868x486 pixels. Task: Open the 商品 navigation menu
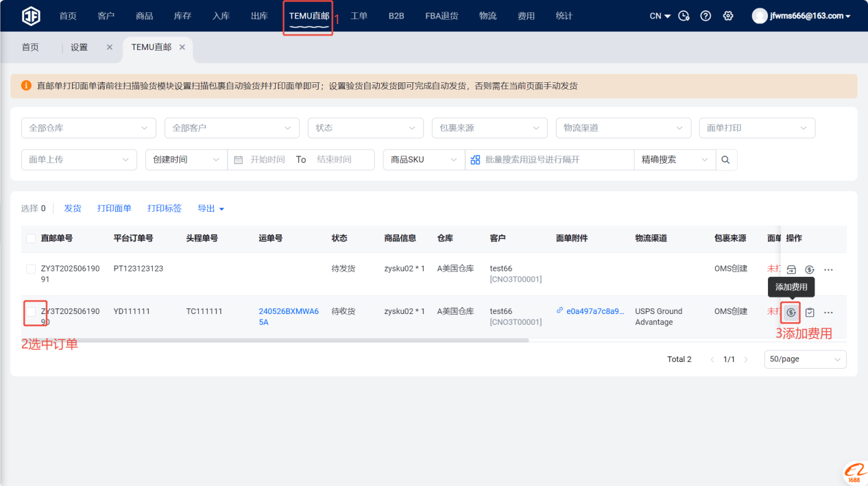click(145, 16)
